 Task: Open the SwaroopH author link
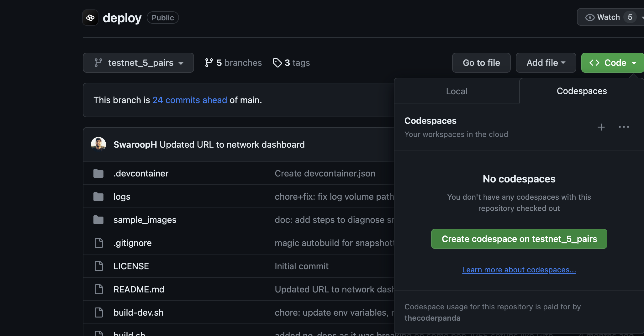135,144
